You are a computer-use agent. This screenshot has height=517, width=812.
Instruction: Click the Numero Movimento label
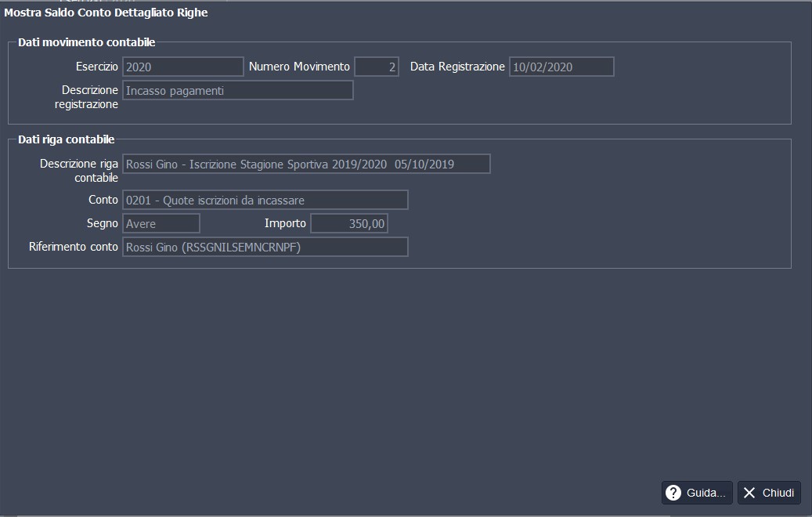299,67
